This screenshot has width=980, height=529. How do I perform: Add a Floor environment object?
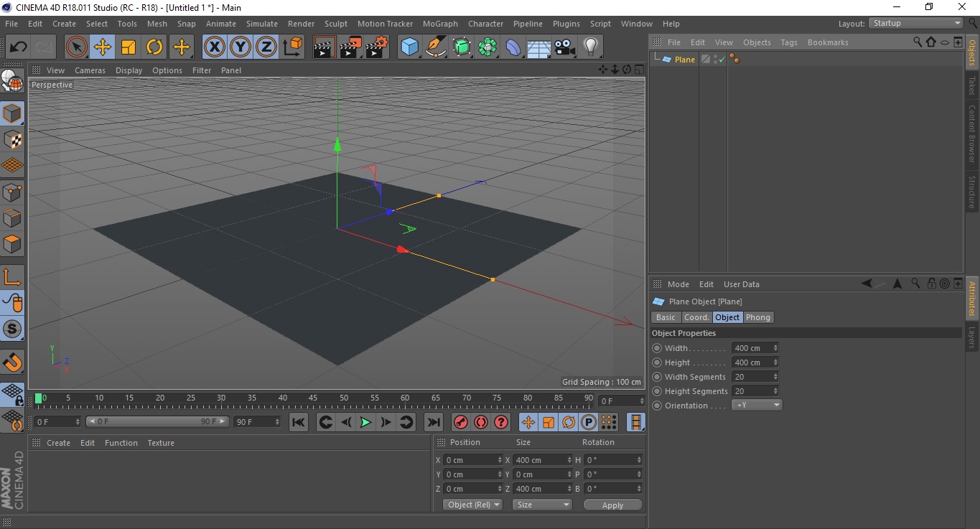(539, 47)
